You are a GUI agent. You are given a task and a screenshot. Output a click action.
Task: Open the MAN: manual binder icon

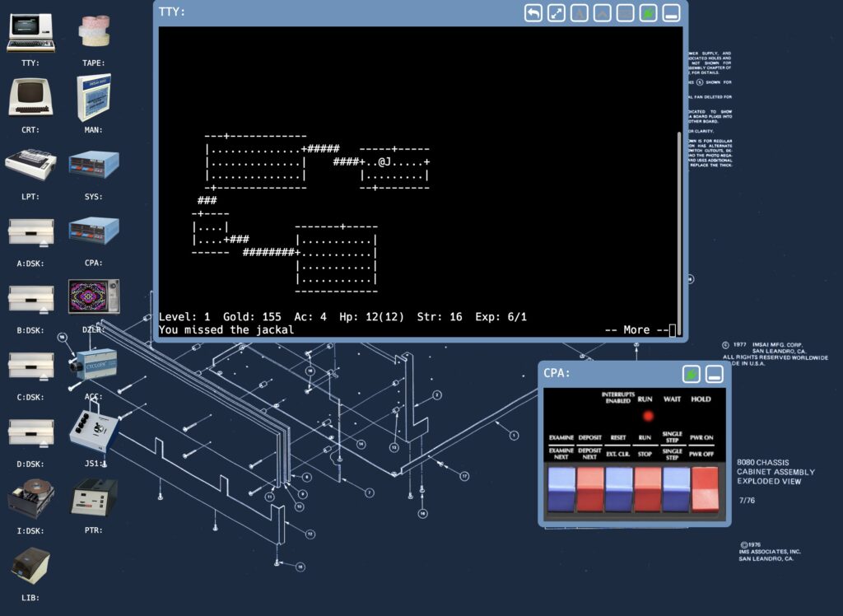(x=94, y=97)
